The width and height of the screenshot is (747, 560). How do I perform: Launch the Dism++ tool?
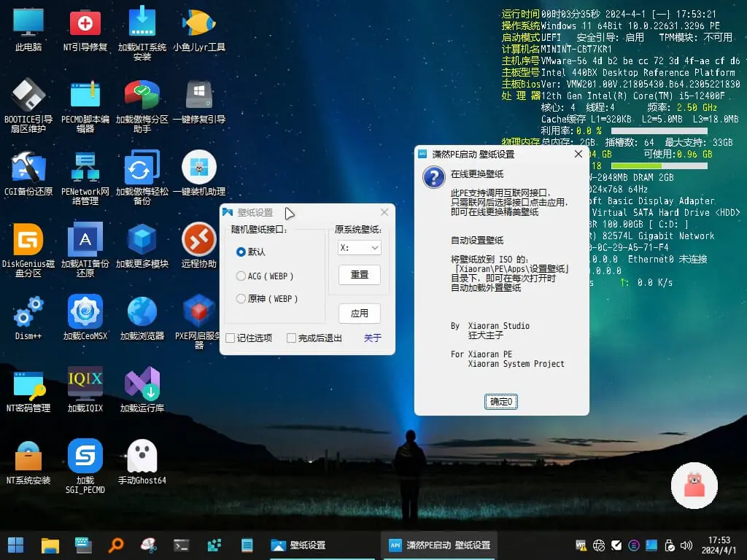[x=28, y=309]
